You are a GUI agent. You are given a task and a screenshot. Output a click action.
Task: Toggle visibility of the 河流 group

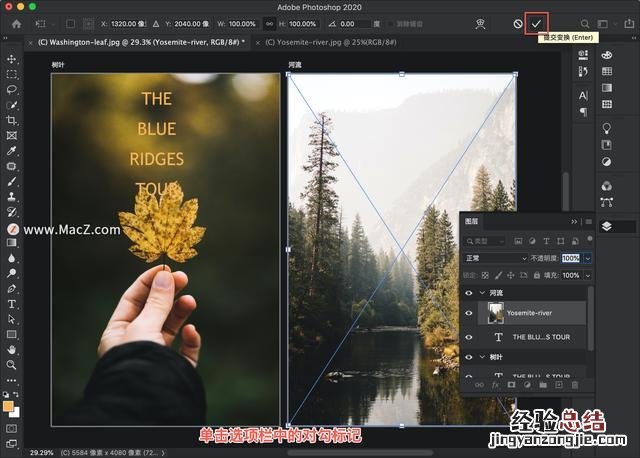[x=469, y=293]
